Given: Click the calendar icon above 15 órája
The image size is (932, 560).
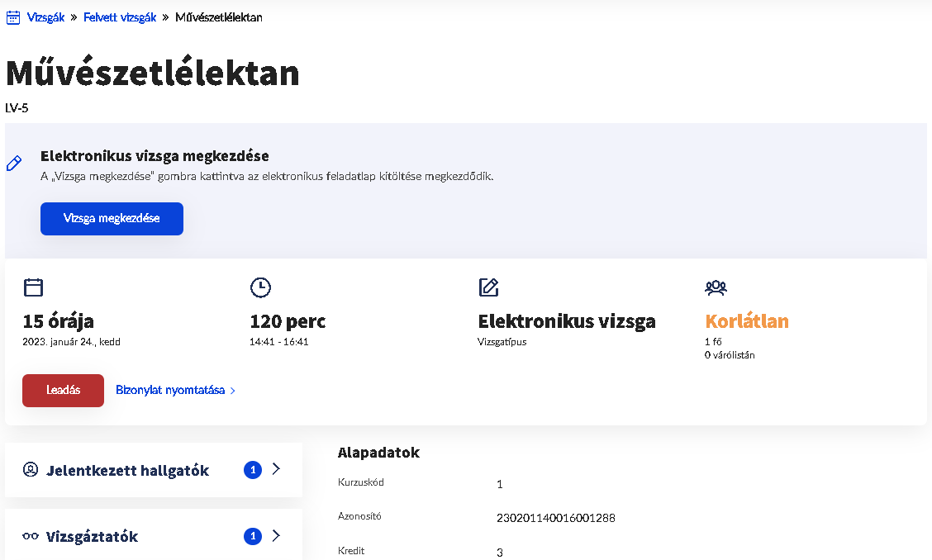Looking at the screenshot, I should click(33, 287).
